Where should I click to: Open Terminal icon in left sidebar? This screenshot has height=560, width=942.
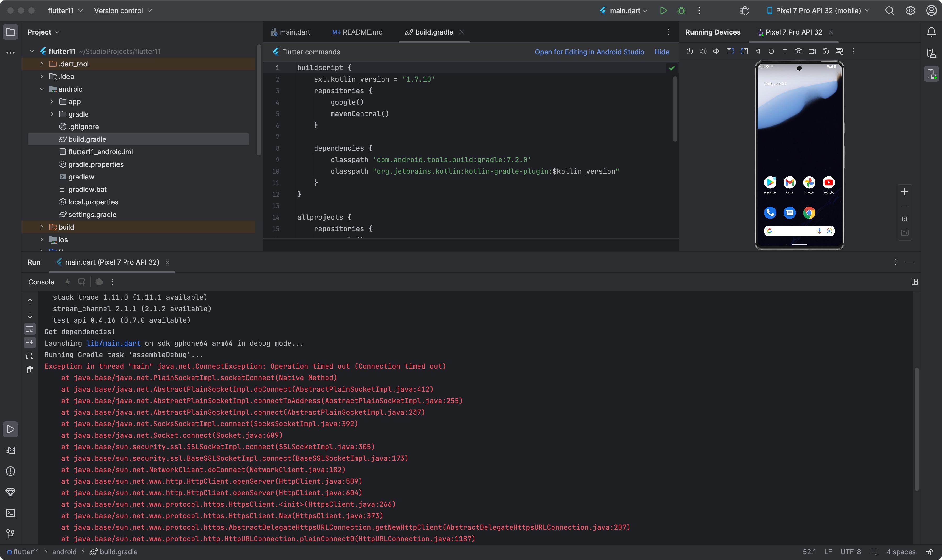(10, 513)
